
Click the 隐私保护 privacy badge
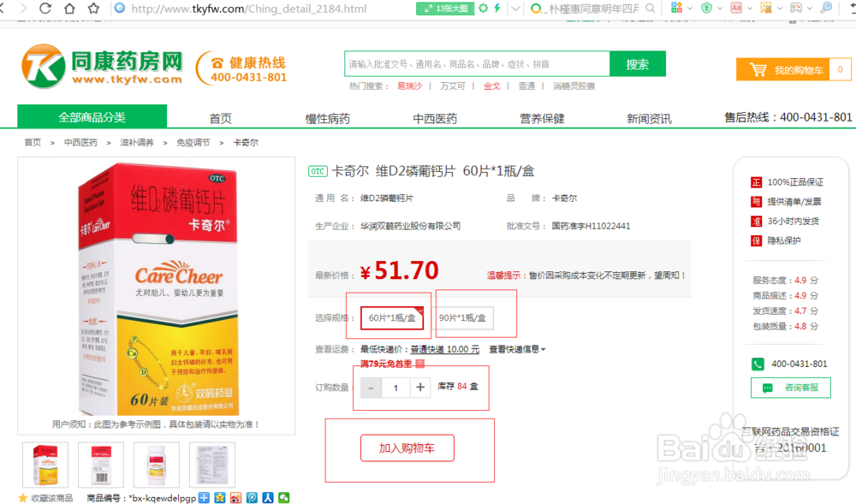pos(776,240)
